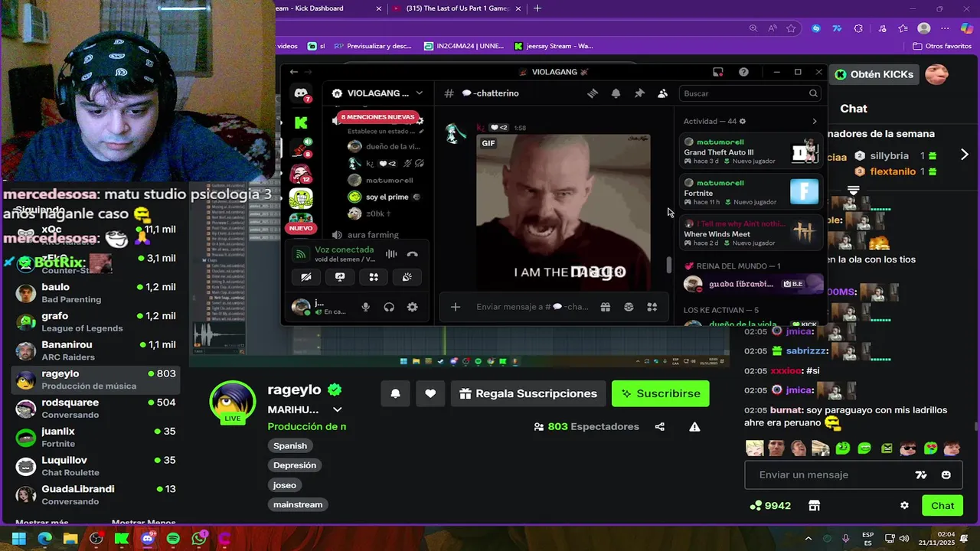Viewport: 980px width, 551px height.
Task: Toggle rageylo stream notifications bell
Action: click(x=395, y=393)
